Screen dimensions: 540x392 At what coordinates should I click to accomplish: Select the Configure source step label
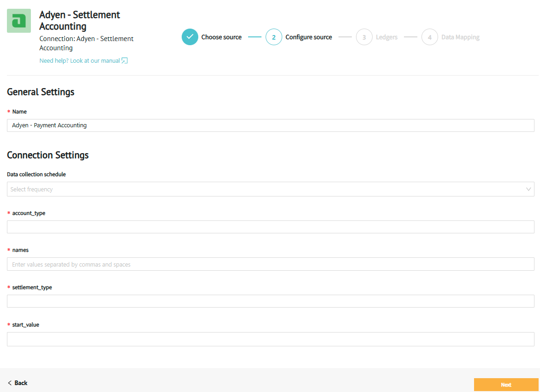[x=309, y=37]
